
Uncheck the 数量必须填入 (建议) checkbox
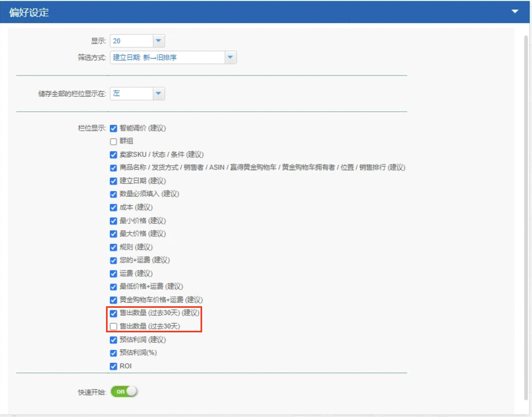click(114, 194)
